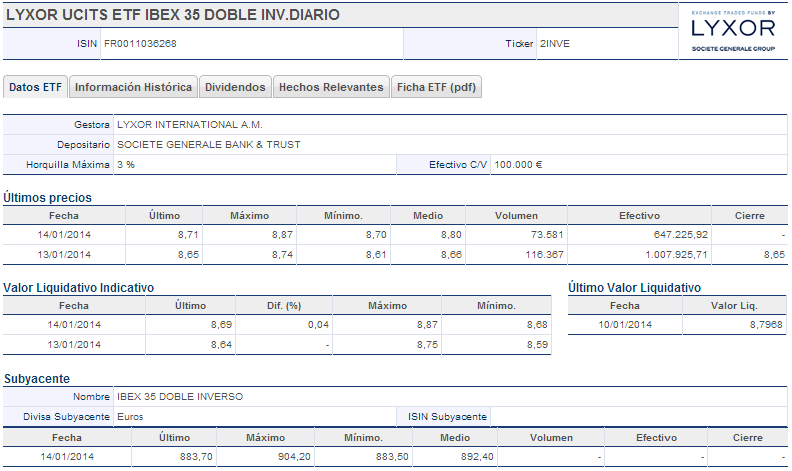Click the indicative Mínimo value 8,68

(537, 324)
